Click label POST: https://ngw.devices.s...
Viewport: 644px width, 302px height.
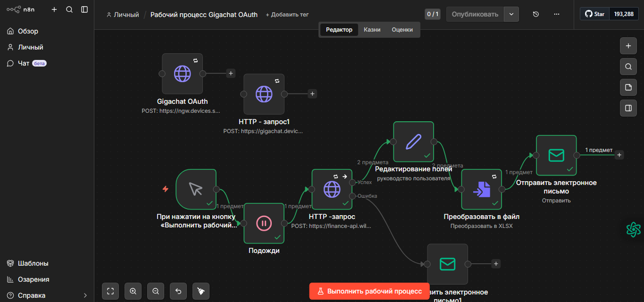tap(181, 111)
